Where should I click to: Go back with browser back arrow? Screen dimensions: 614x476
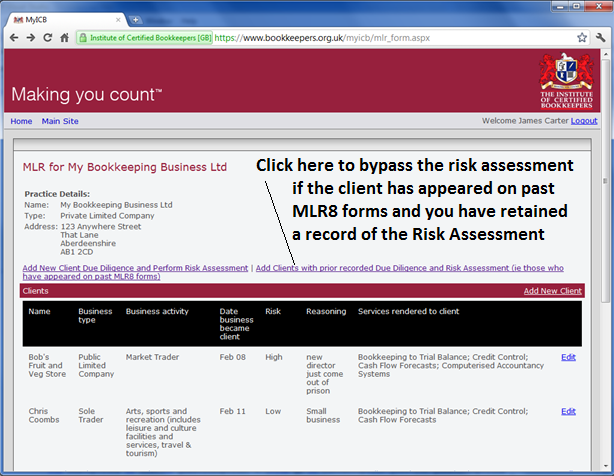pos(14,38)
